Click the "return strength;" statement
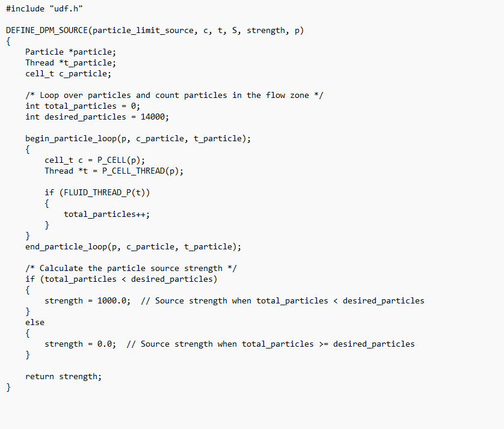 click(63, 376)
